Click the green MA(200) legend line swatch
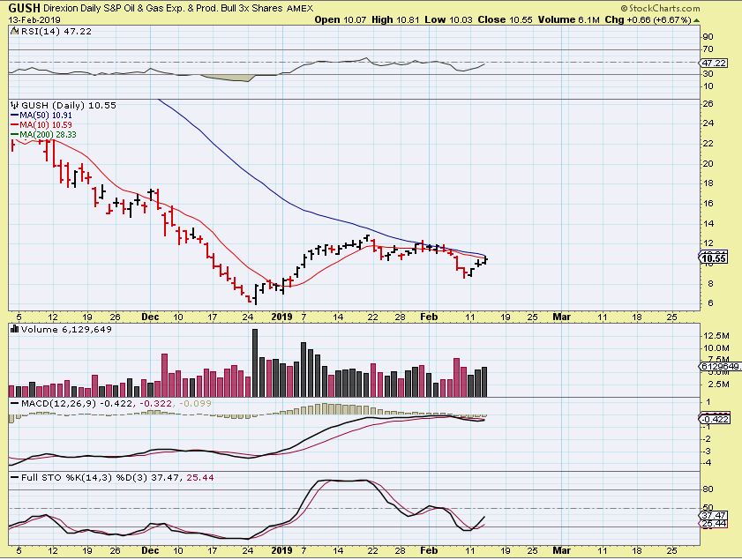 pyautogui.click(x=15, y=135)
